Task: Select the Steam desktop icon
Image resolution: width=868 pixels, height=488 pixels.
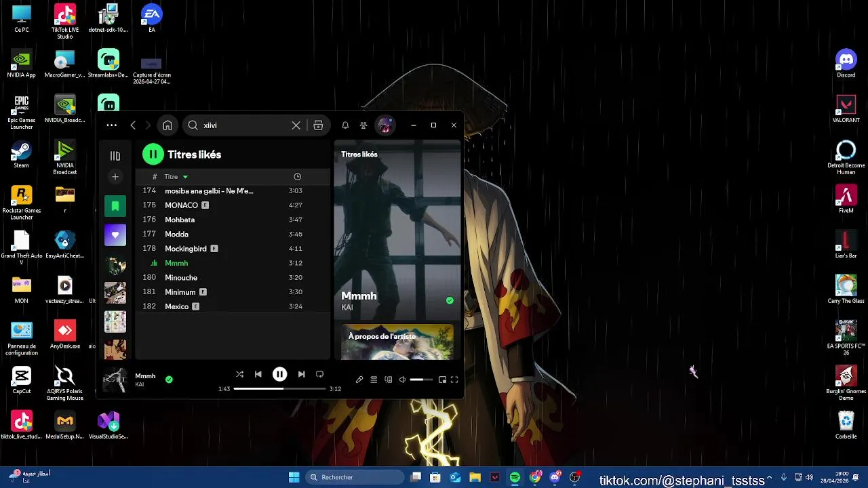Action: (22, 154)
